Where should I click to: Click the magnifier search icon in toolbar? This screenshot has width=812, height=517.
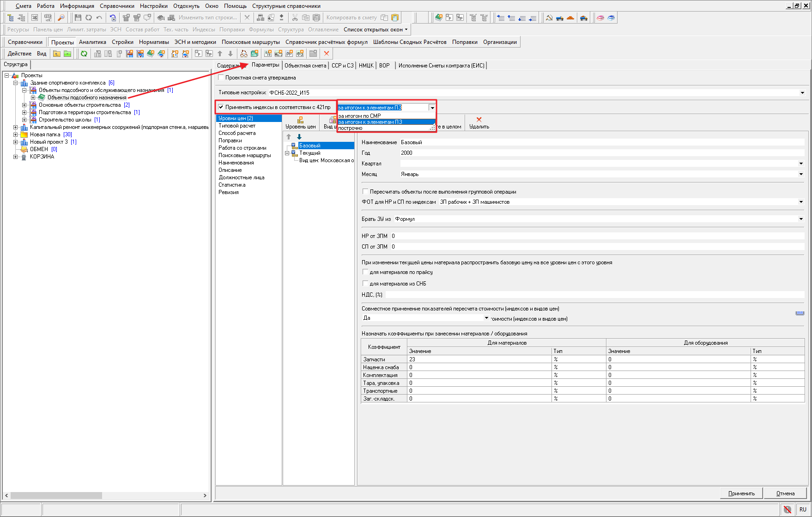(61, 18)
